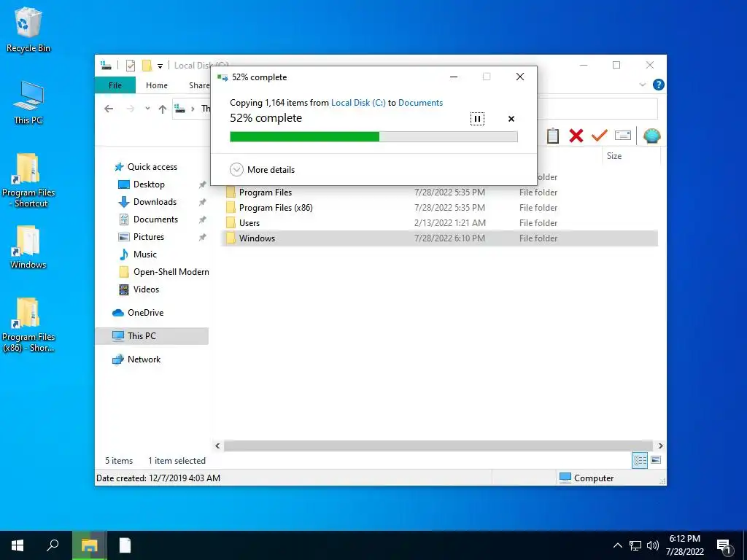
Task: Switch to Details view layout button
Action: 640,460
